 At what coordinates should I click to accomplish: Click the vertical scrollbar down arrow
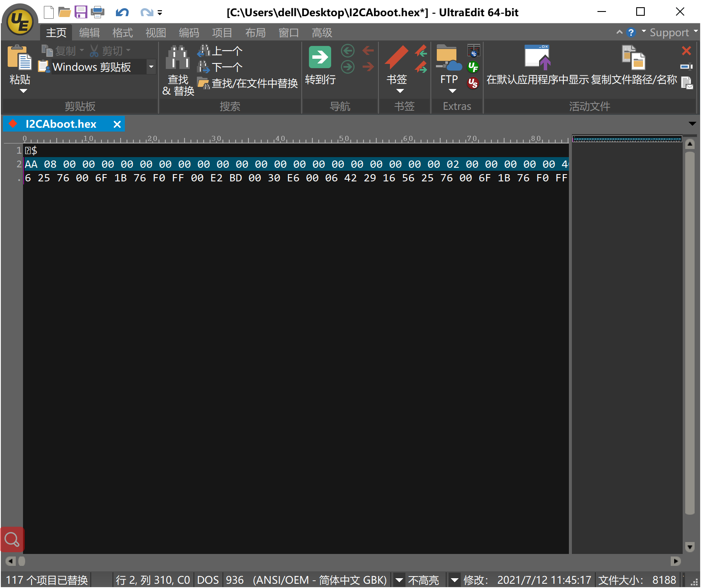(x=690, y=547)
